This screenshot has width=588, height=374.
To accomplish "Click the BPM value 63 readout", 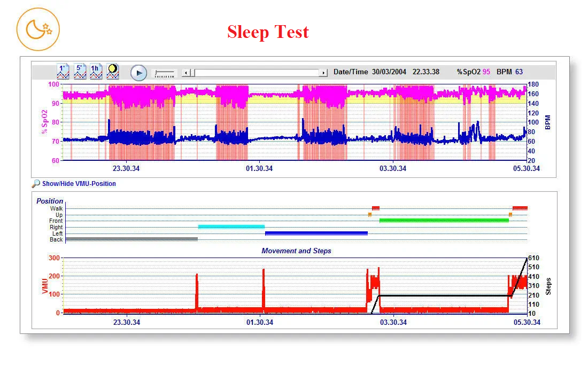I will [519, 72].
